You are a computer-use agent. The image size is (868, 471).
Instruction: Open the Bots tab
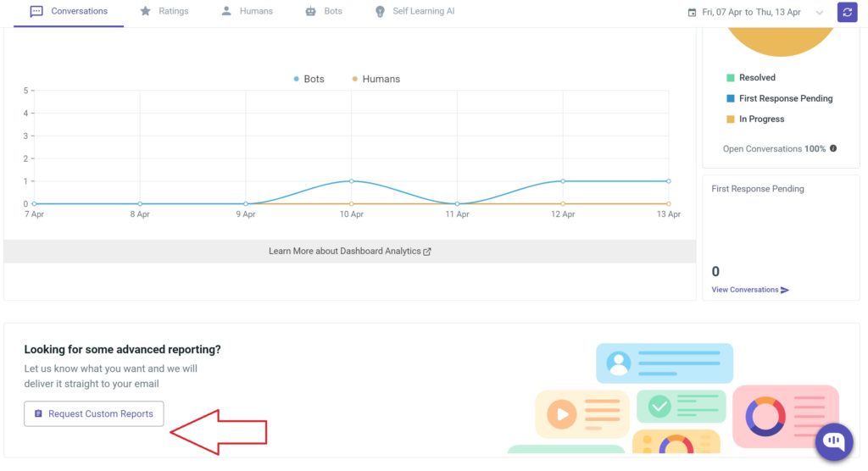[323, 11]
